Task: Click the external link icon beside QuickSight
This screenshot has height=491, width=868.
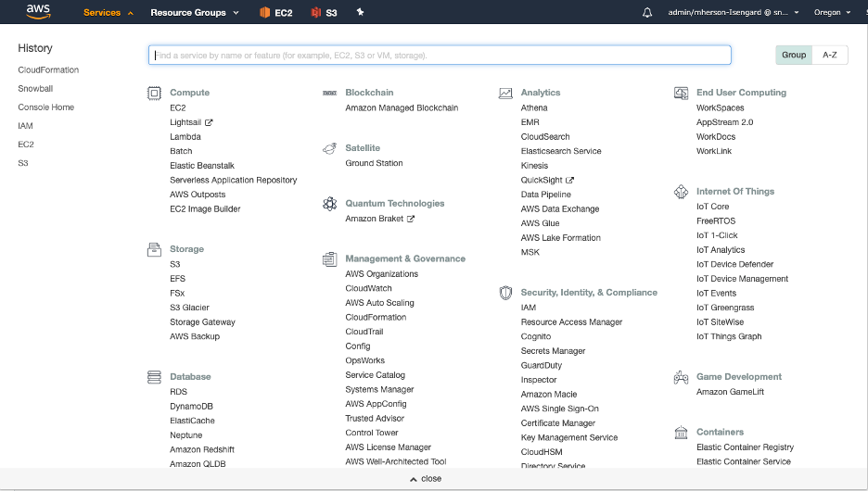Action: point(569,181)
